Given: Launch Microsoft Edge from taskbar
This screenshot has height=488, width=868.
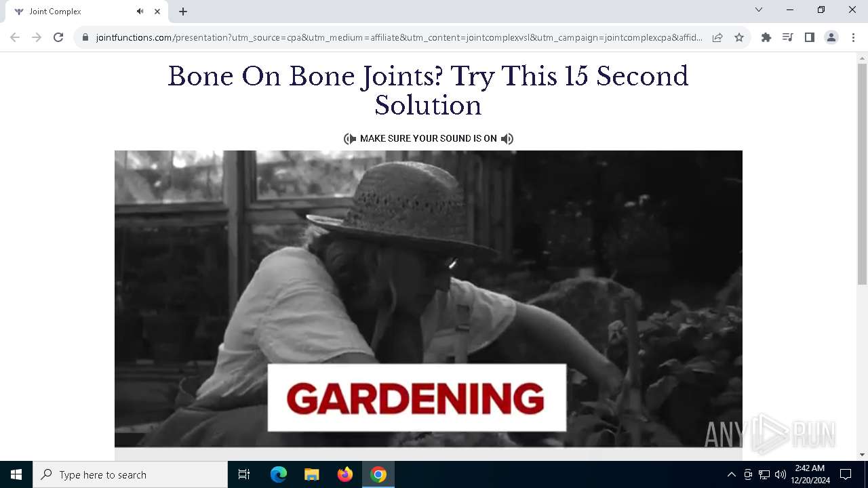Looking at the screenshot, I should (x=279, y=474).
